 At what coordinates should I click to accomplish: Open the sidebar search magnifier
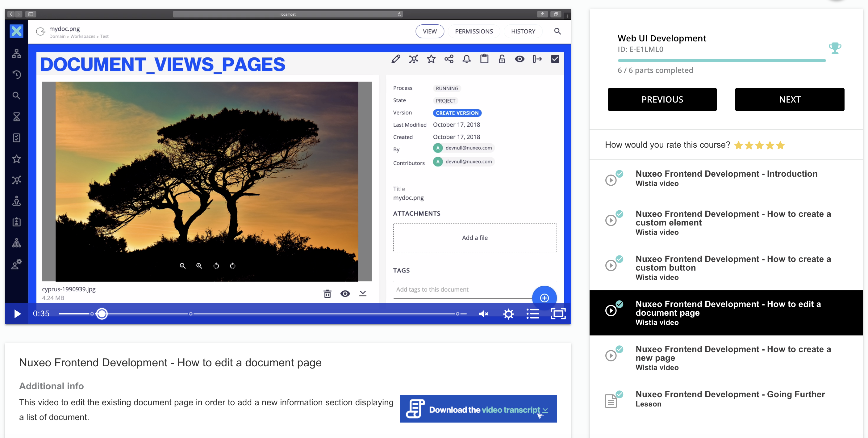point(16,95)
